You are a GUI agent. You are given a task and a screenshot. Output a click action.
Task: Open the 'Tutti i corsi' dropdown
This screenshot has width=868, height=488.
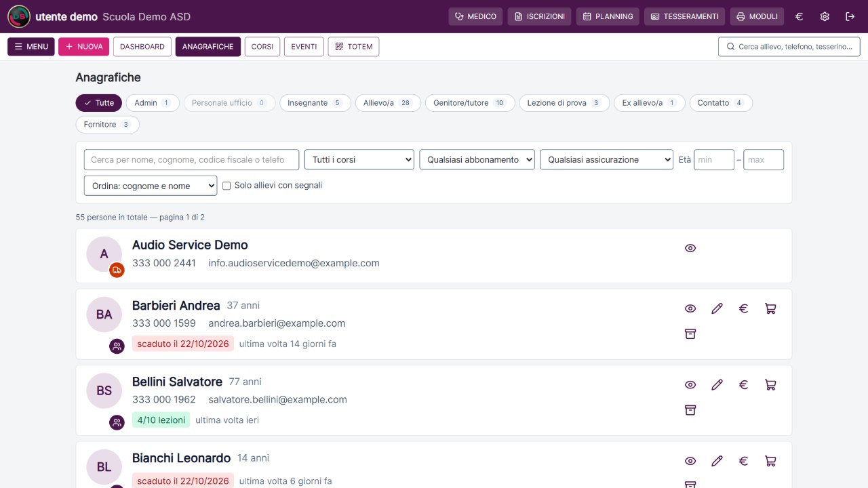tap(359, 160)
